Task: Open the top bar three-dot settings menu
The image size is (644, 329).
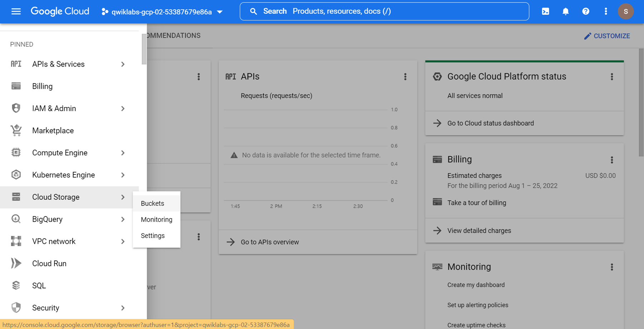Action: click(606, 11)
